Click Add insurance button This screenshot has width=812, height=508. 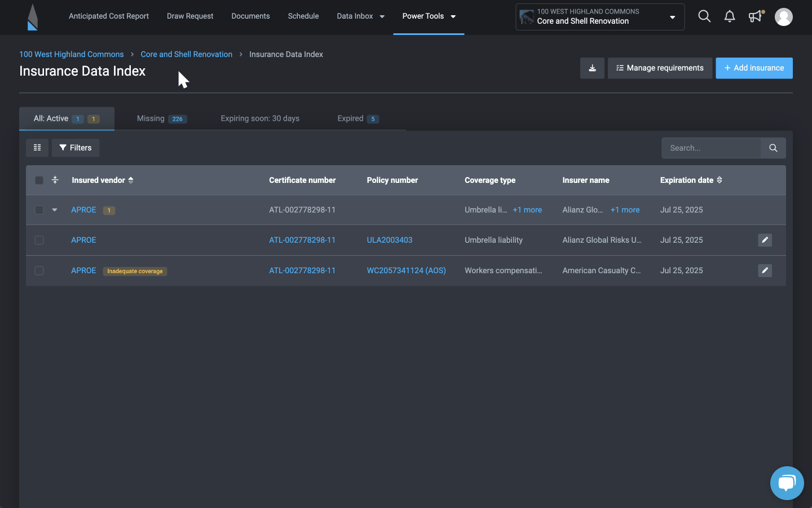(x=754, y=68)
